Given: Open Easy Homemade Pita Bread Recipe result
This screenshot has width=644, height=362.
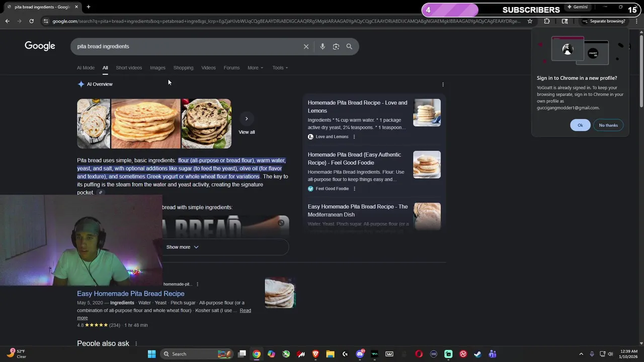Looking at the screenshot, I should 131,294.
